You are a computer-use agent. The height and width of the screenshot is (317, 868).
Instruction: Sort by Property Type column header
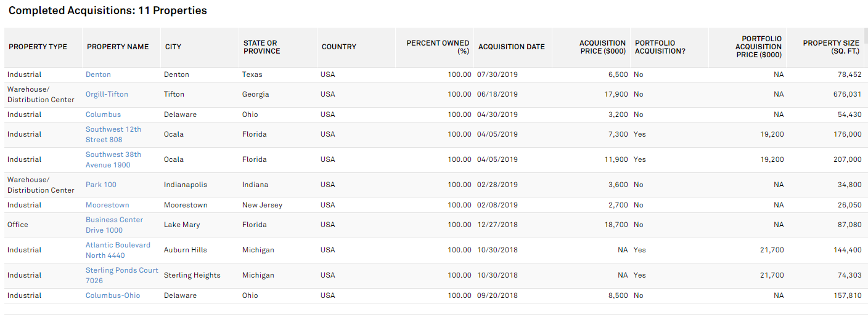pos(38,47)
